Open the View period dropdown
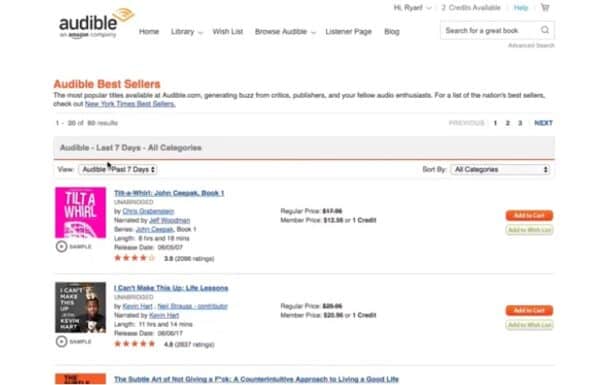Viewport: 600px width, 385px height. coord(118,169)
